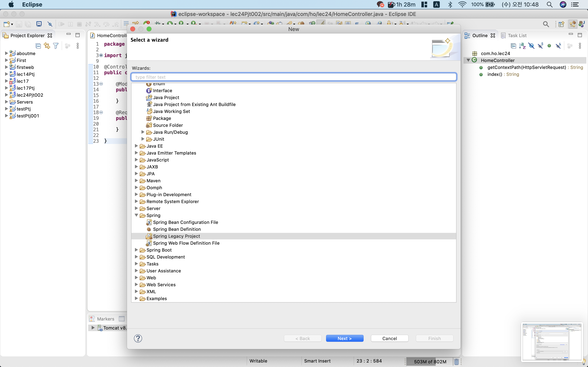This screenshot has width=588, height=367.
Task: Click Cancel in the New wizard
Action: point(389,338)
